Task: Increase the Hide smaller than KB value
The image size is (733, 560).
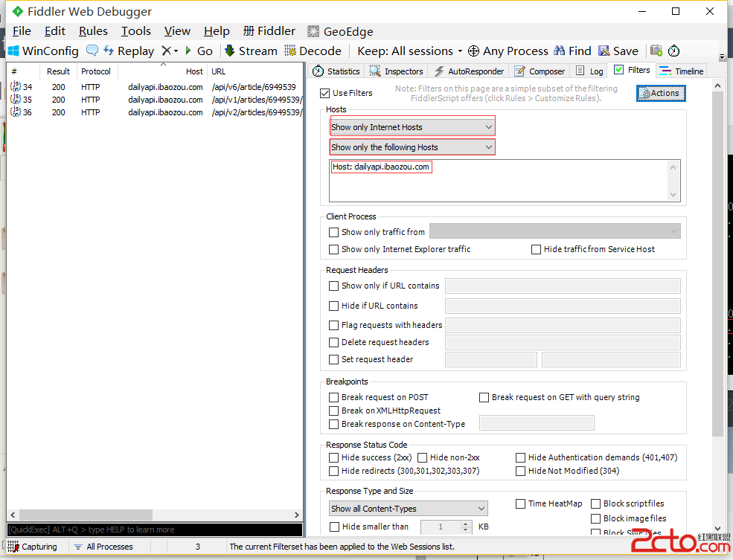Action: [465, 524]
